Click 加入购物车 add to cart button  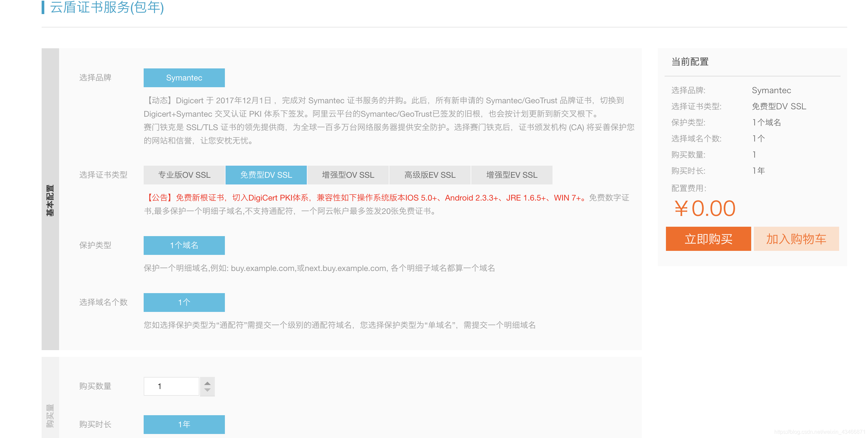point(796,239)
